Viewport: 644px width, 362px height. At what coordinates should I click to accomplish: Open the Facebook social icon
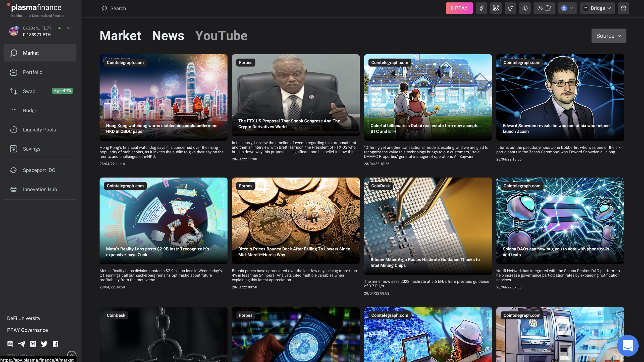[56, 344]
